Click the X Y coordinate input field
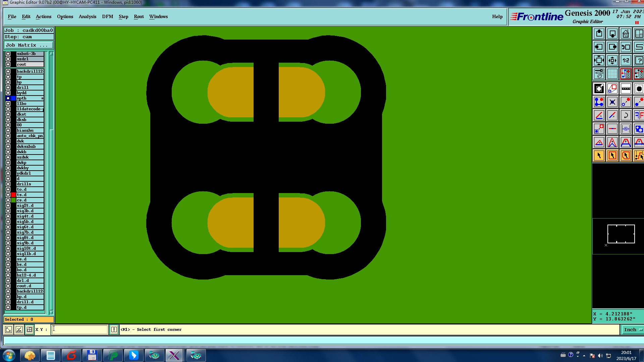Viewport: 644px width, 362px height. pos(80,329)
